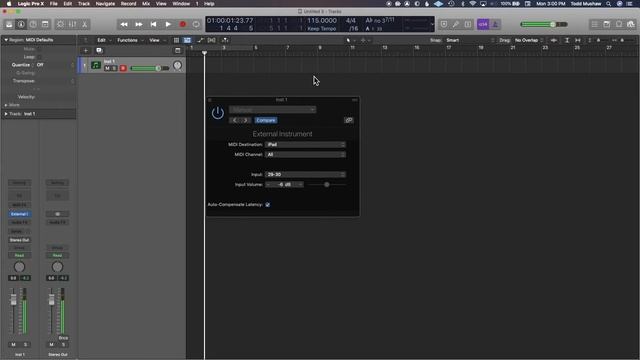Open the Browsers media icon
Image resolution: width=640 pixels, height=360 pixels.
point(631,24)
